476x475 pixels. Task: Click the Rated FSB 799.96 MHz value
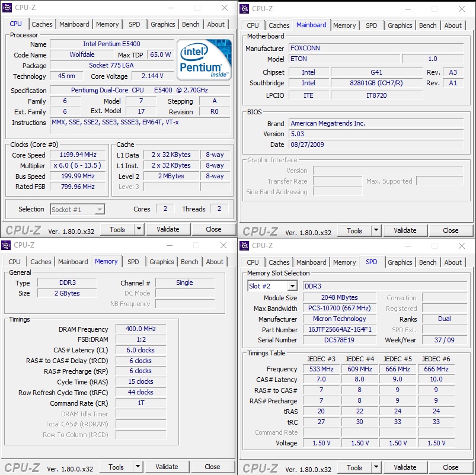point(78,187)
